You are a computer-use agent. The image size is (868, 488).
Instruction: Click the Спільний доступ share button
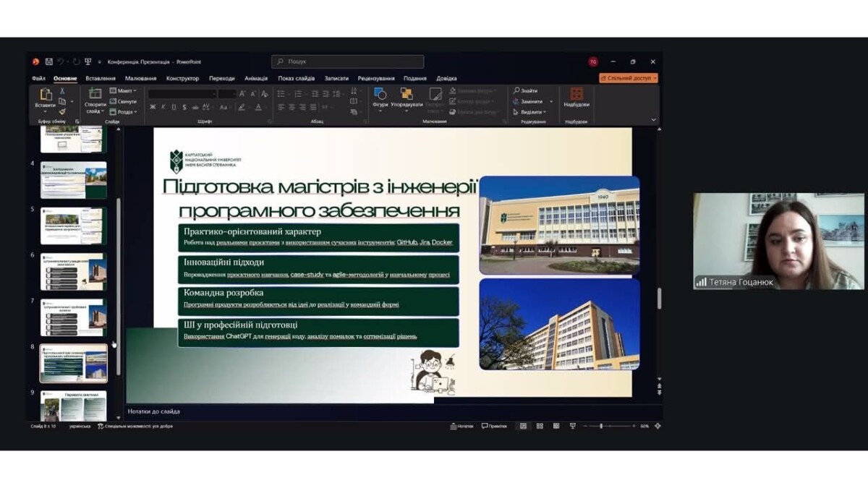coord(628,78)
